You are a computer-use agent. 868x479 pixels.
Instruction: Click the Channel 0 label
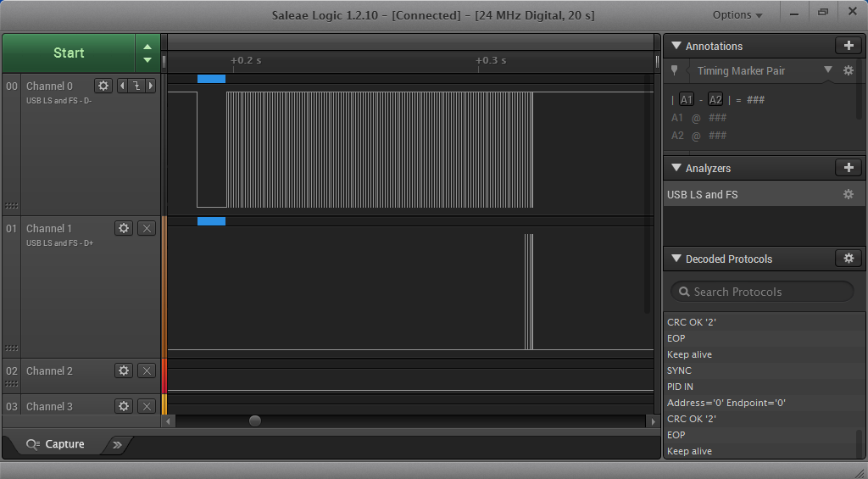49,86
